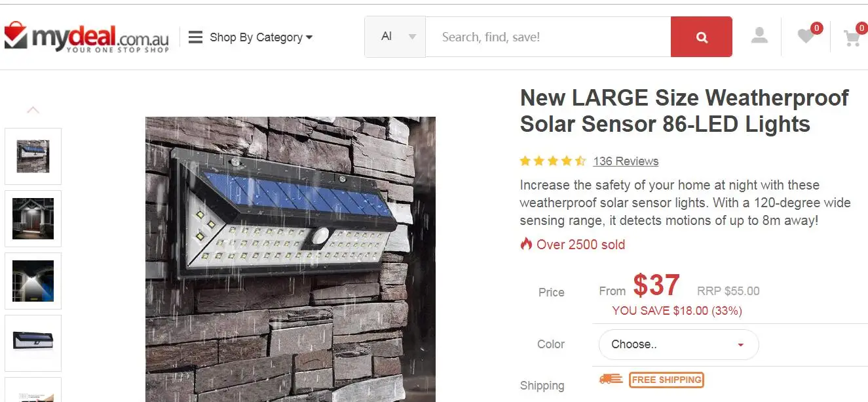Open the user account icon

coord(759,35)
